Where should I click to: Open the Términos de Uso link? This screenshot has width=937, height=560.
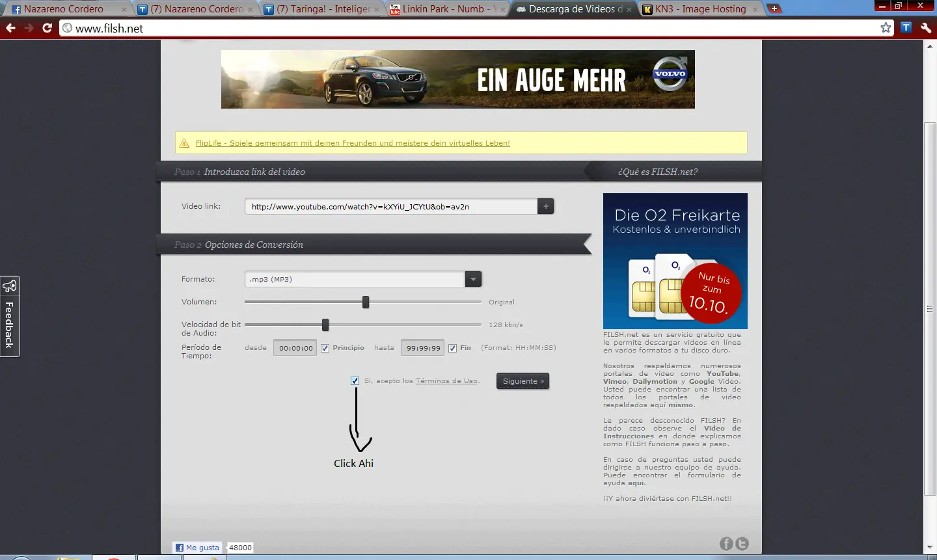(446, 381)
